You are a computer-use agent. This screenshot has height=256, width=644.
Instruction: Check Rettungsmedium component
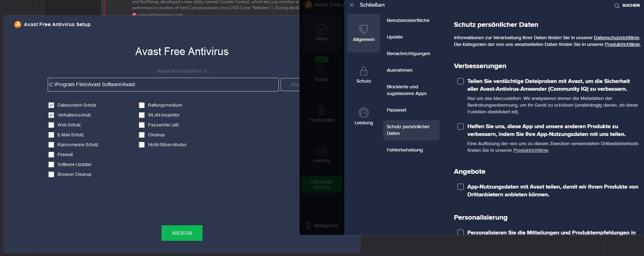(x=142, y=105)
